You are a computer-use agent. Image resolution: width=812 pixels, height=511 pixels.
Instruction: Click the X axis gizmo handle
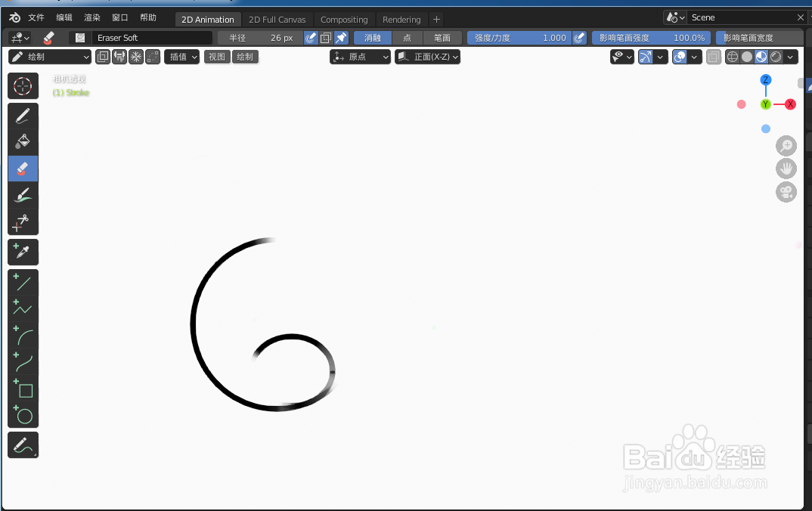(x=790, y=104)
